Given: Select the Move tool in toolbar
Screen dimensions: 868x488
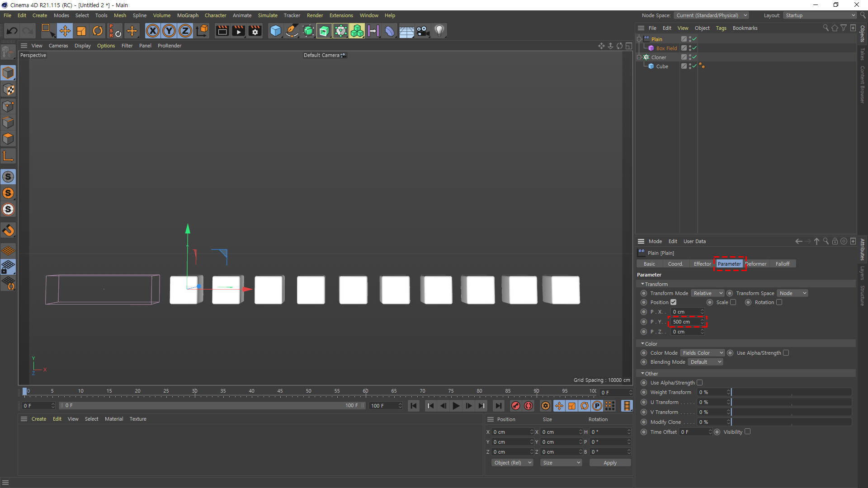Looking at the screenshot, I should click(65, 31).
